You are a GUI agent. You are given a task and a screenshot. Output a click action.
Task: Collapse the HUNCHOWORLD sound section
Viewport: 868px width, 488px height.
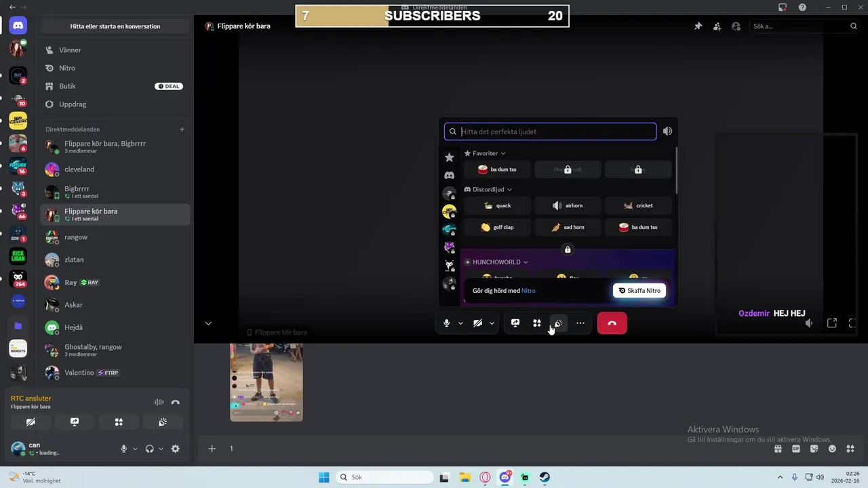click(496, 262)
